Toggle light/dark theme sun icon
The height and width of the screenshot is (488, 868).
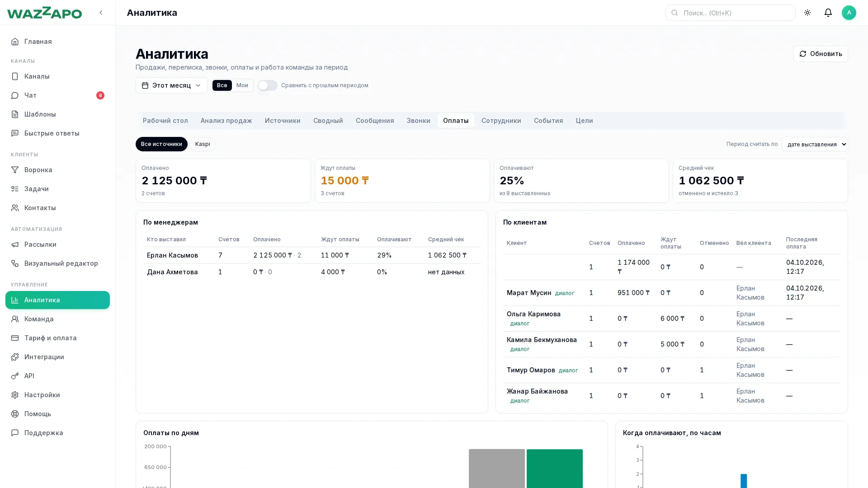[x=807, y=13]
